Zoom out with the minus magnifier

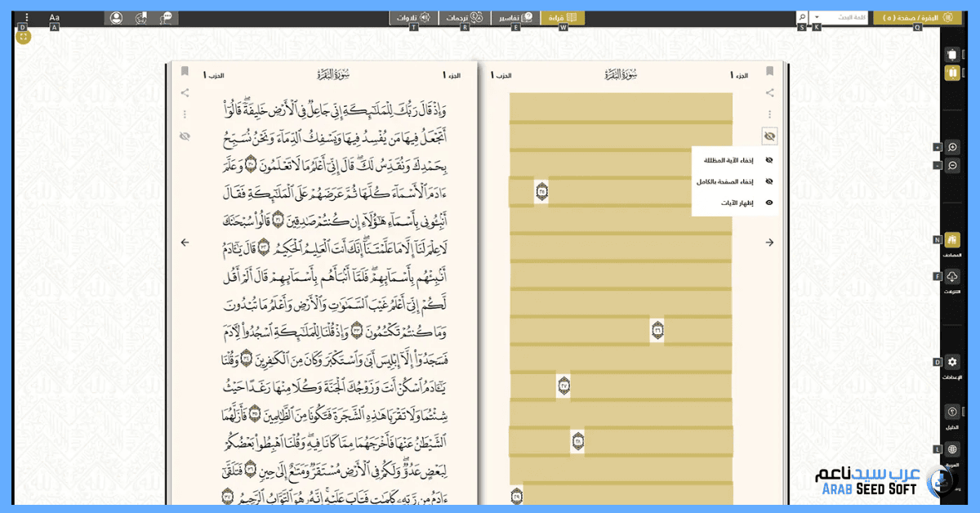[952, 166]
